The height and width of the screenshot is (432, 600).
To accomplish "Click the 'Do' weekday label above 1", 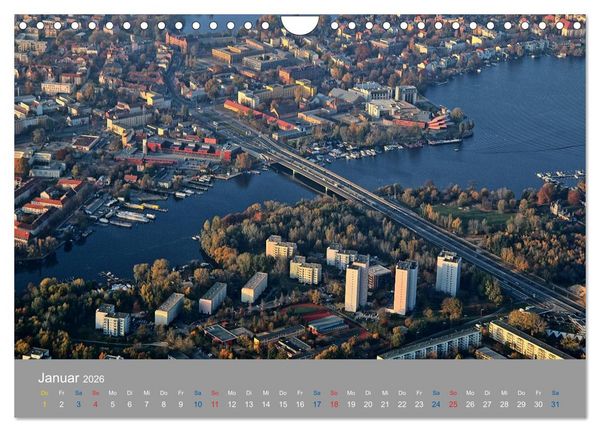I will coord(44,393).
